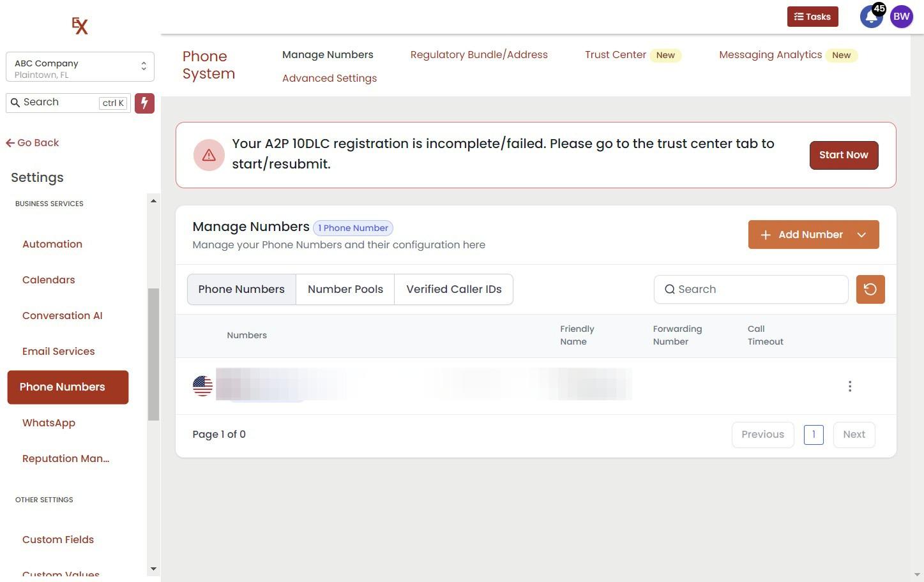Open WhatsApp settings in sidebar
This screenshot has width=924, height=582.
[x=49, y=423]
